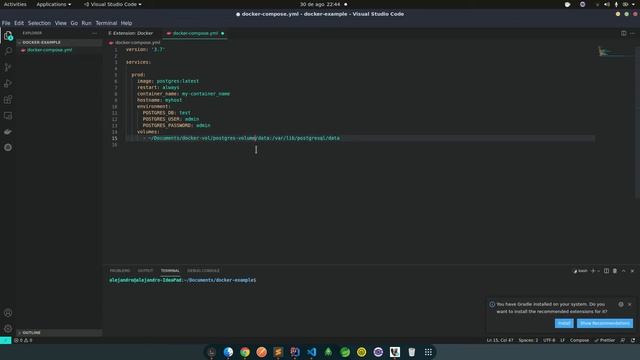Open the Source Control view
Image resolution: width=640 pixels, height=360 pixels.
click(8, 67)
